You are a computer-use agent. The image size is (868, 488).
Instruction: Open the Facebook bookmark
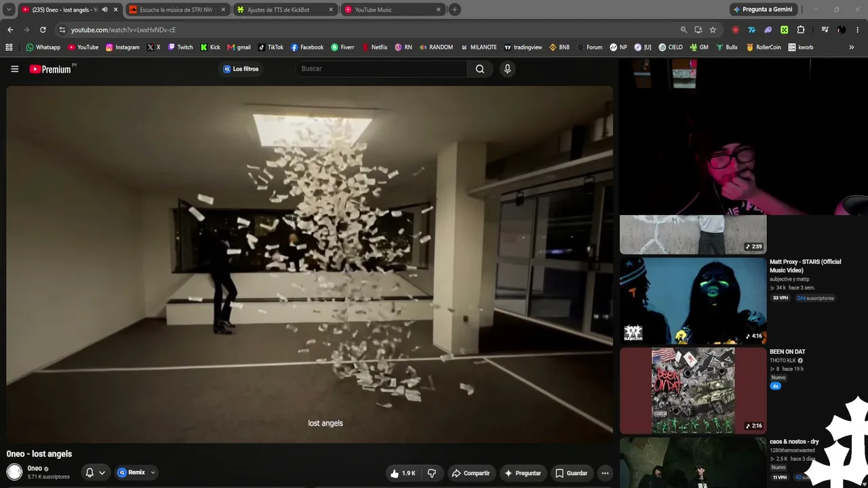coord(307,47)
